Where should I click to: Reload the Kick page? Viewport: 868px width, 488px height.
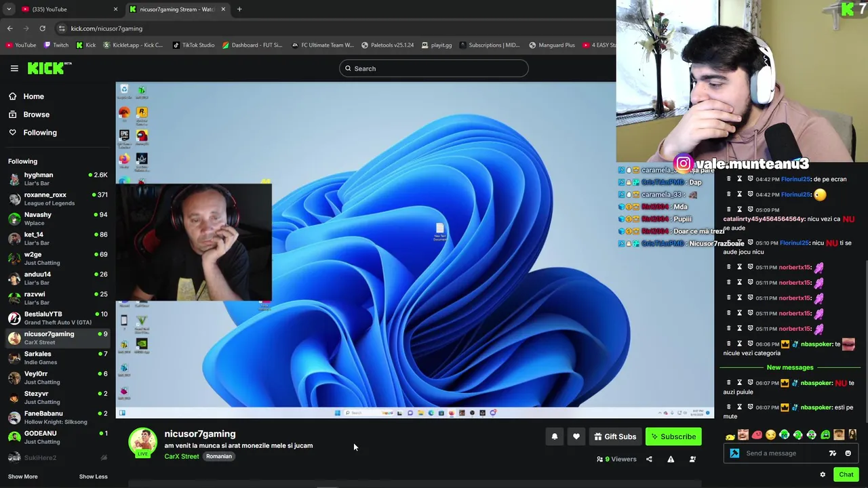pos(42,28)
